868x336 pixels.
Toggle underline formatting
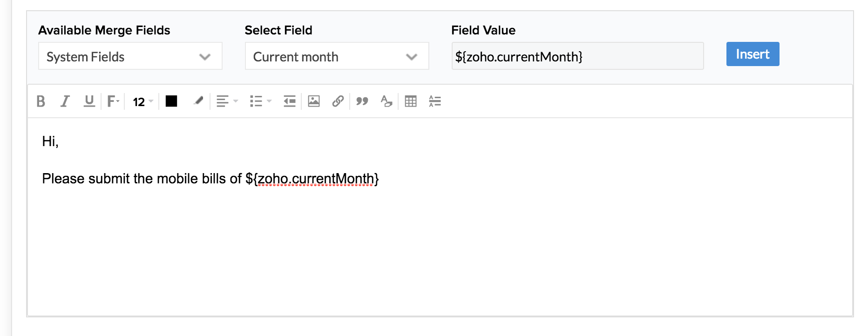pos(89,101)
